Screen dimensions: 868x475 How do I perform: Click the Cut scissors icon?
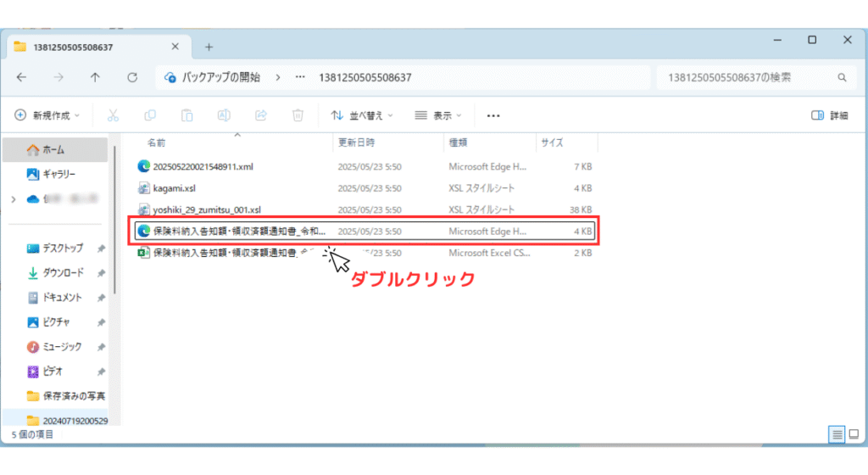113,115
